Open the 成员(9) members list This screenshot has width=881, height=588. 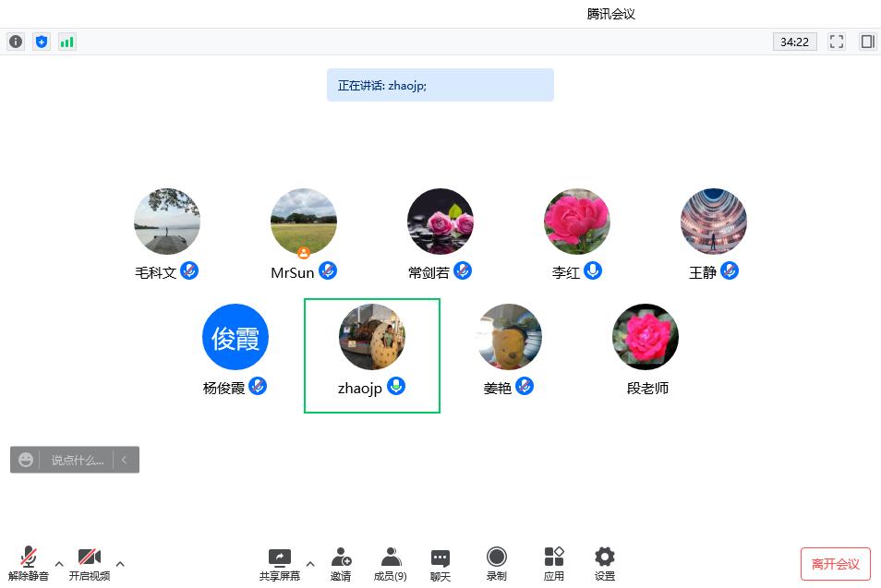click(x=389, y=563)
